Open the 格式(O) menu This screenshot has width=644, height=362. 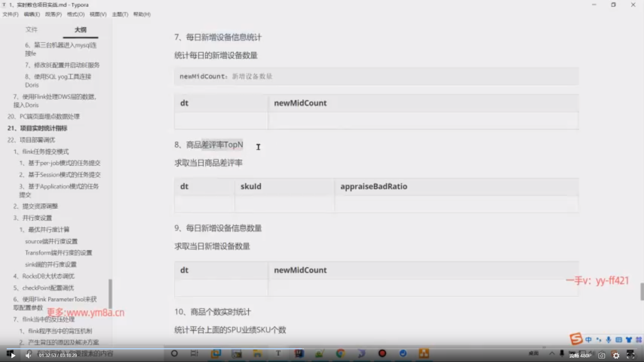pos(75,14)
